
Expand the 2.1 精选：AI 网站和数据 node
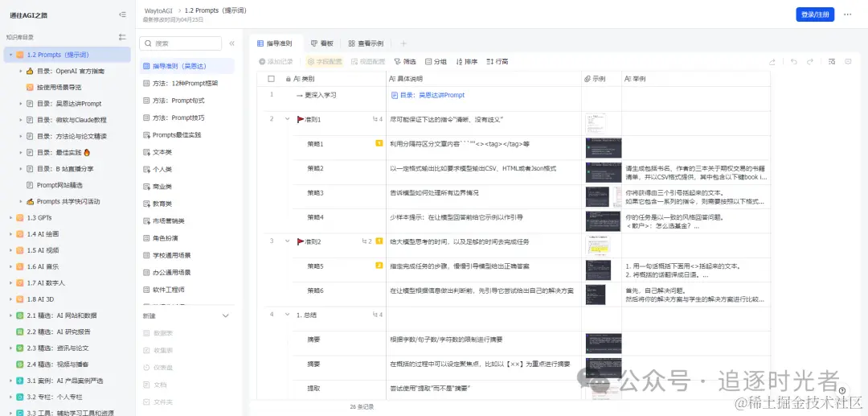click(x=10, y=315)
